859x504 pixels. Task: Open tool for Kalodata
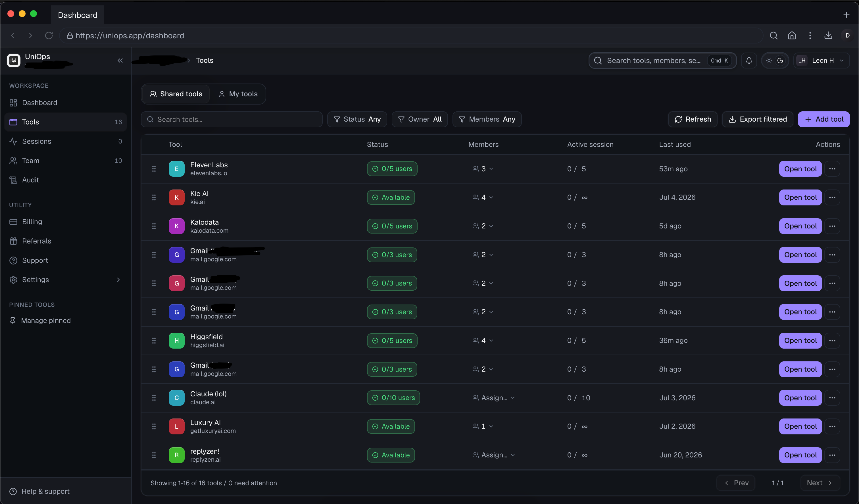(x=800, y=226)
